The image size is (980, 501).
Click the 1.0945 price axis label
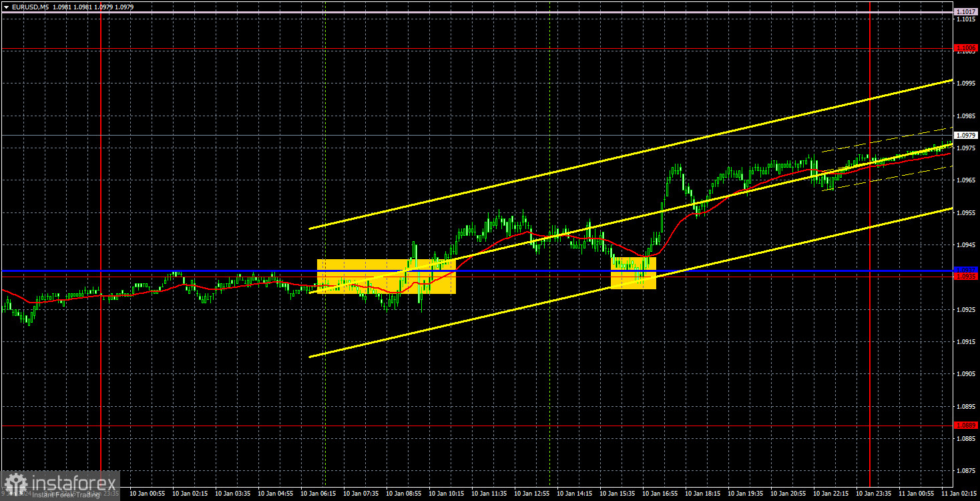pos(966,245)
